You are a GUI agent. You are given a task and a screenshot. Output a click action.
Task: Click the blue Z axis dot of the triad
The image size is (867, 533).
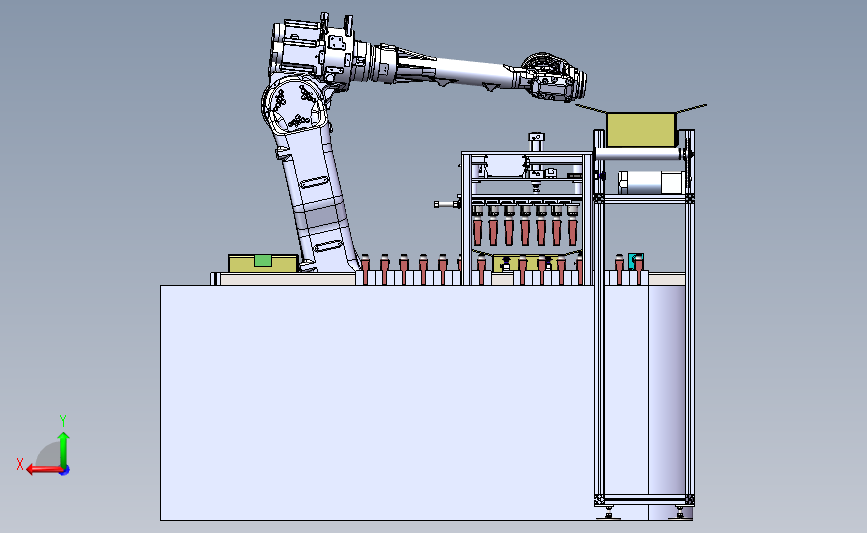click(65, 471)
